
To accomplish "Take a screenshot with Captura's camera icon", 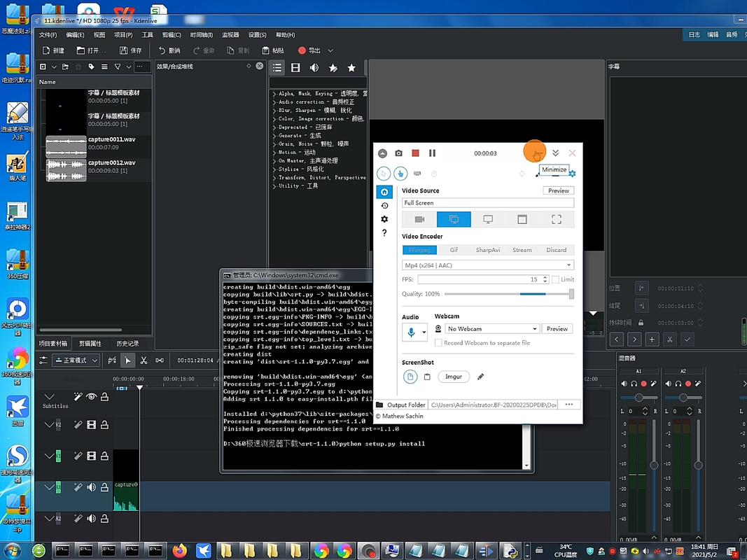I will (x=399, y=153).
